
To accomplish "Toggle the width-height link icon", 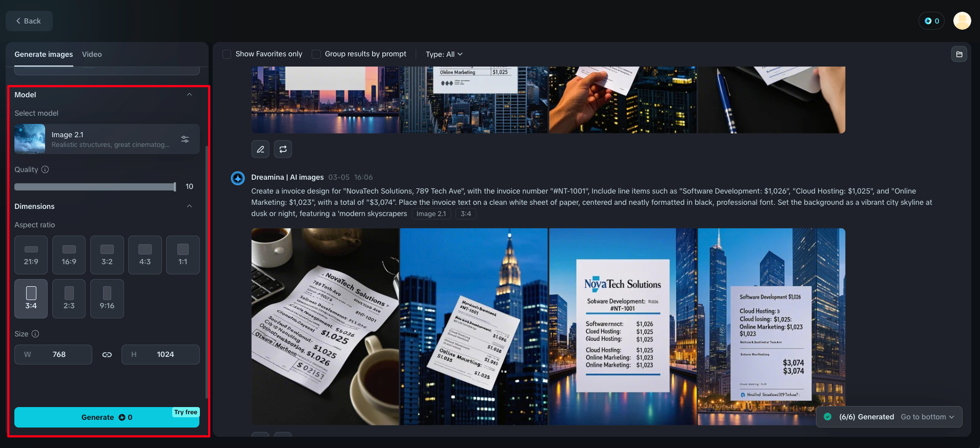I will point(107,354).
